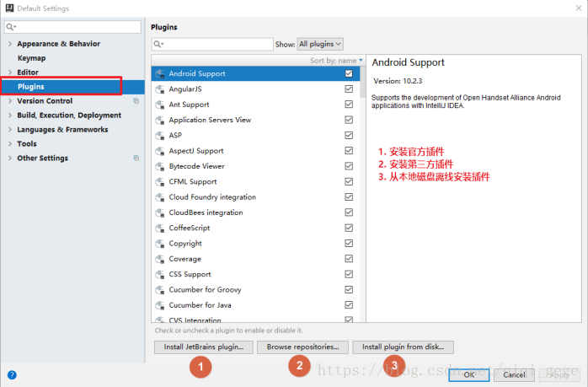
Task: Click the CFML Support plugin icon
Action: 160,181
